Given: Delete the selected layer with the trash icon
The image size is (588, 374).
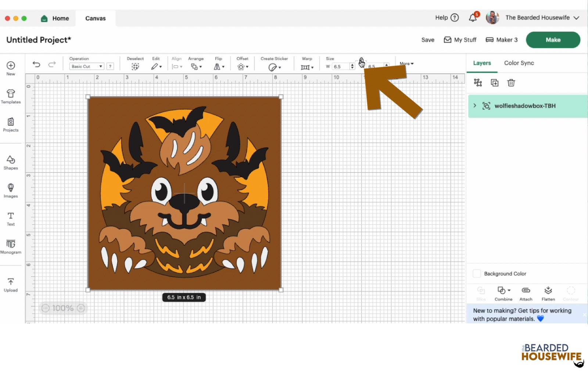Looking at the screenshot, I should [x=511, y=83].
